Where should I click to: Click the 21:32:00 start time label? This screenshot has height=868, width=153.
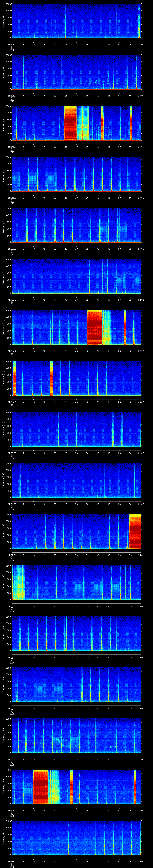tap(12, 555)
